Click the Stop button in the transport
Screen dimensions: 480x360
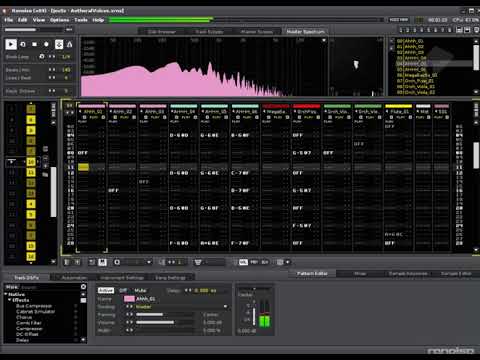[35, 44]
